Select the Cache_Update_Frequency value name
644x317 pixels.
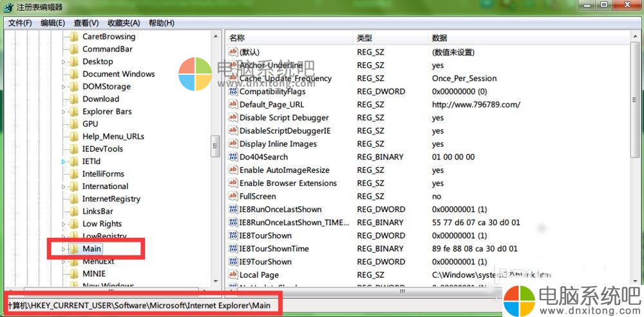click(x=285, y=78)
